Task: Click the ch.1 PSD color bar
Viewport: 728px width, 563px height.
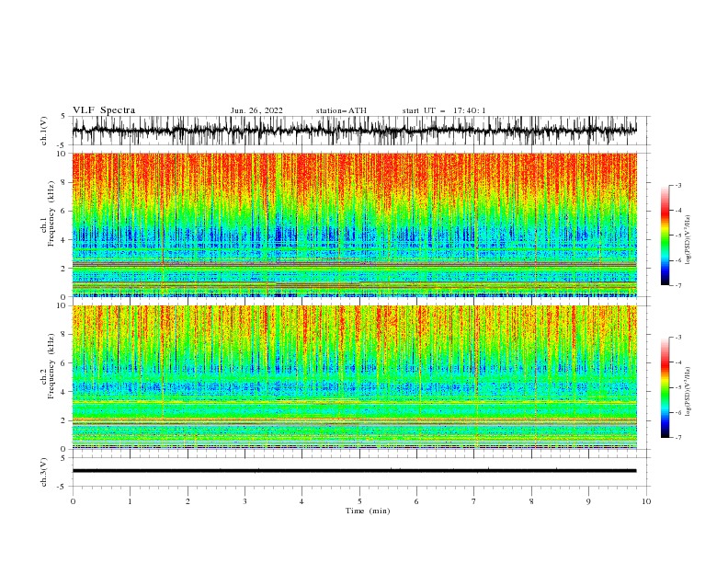Action: 665,235
